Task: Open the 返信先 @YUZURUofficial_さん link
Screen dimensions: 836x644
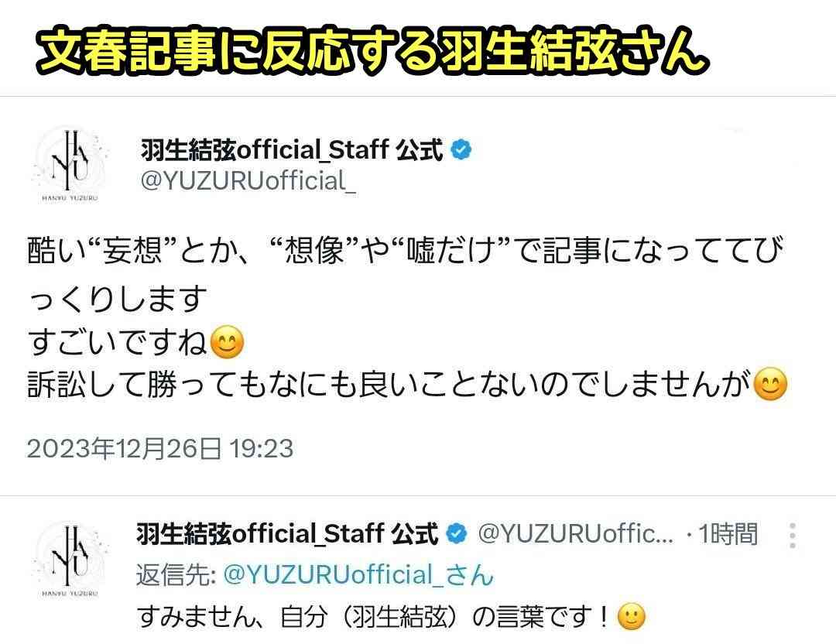Action: pos(358,574)
